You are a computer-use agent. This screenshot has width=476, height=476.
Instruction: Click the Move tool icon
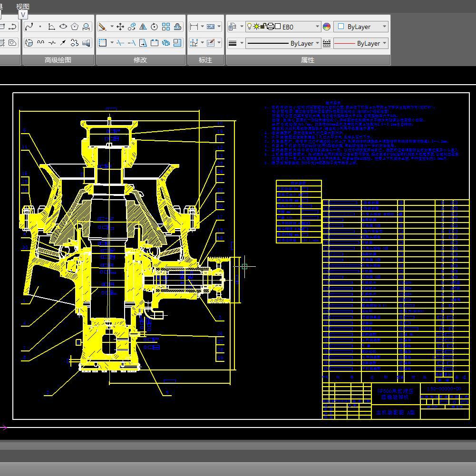tap(120, 27)
